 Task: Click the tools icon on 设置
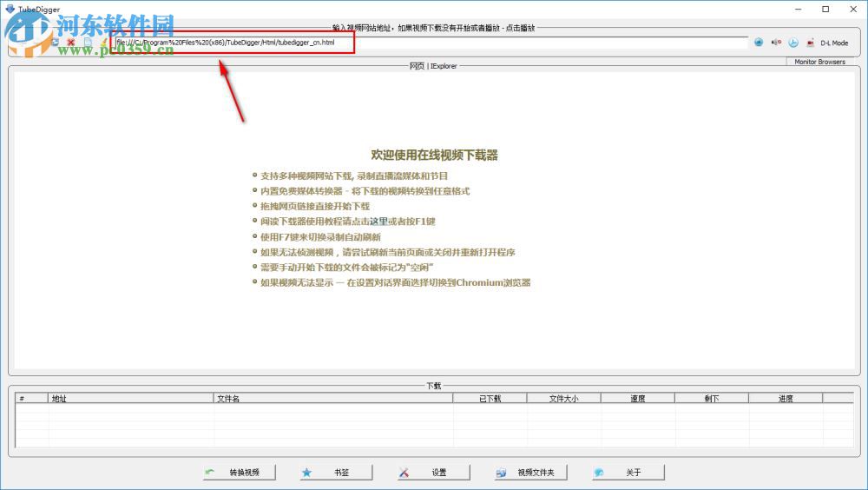point(404,473)
